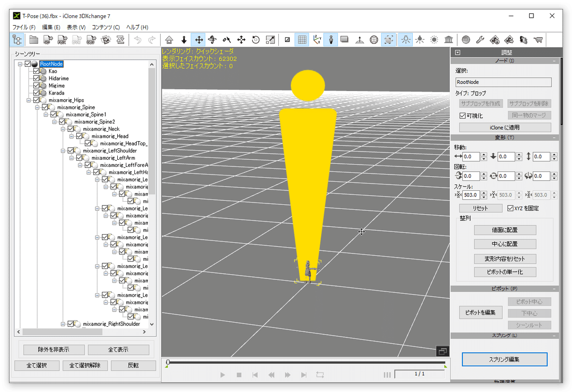Image resolution: width=572 pixels, height=392 pixels.
Task: Click the play button in timeline
Action: pos(223,375)
